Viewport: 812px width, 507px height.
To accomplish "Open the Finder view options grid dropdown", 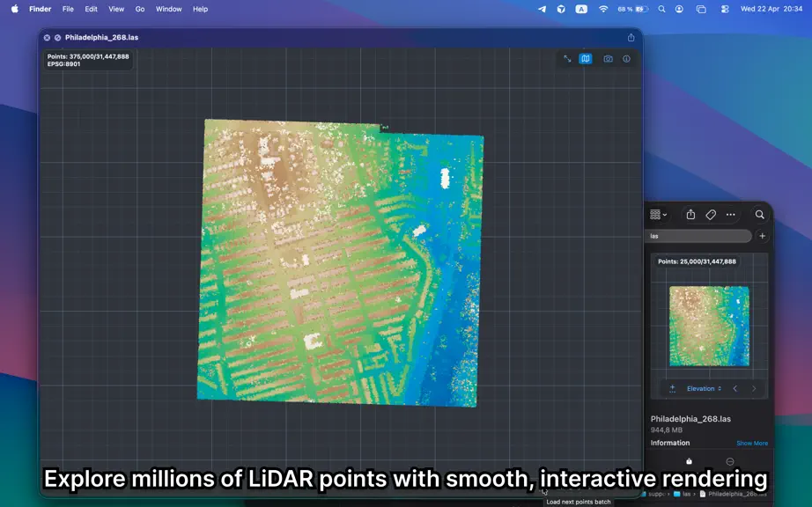I will 658,214.
